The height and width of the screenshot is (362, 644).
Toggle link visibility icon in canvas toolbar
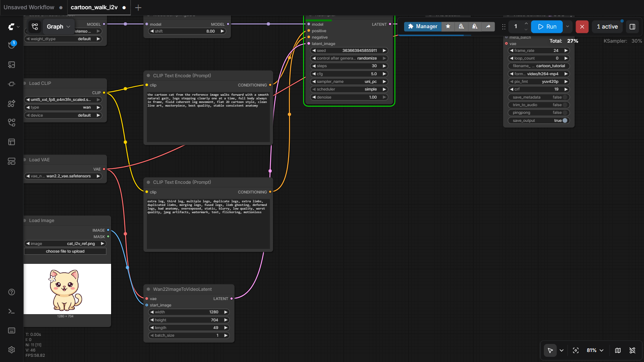click(632, 350)
